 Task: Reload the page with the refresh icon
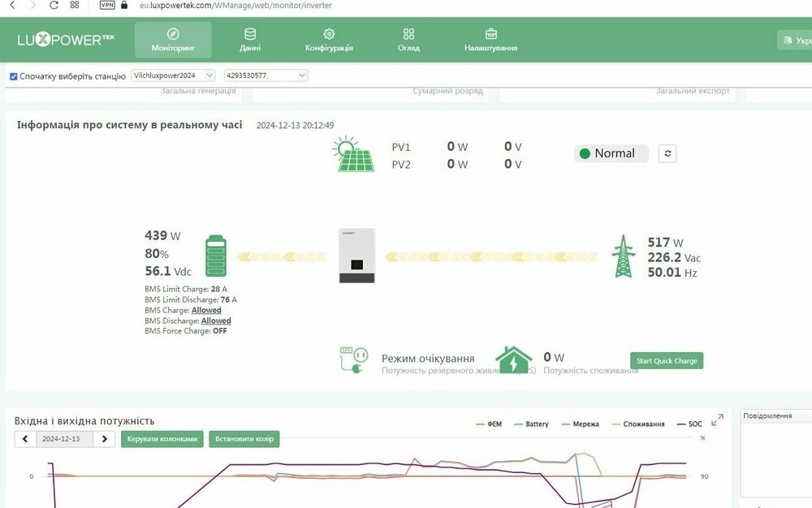point(54,5)
